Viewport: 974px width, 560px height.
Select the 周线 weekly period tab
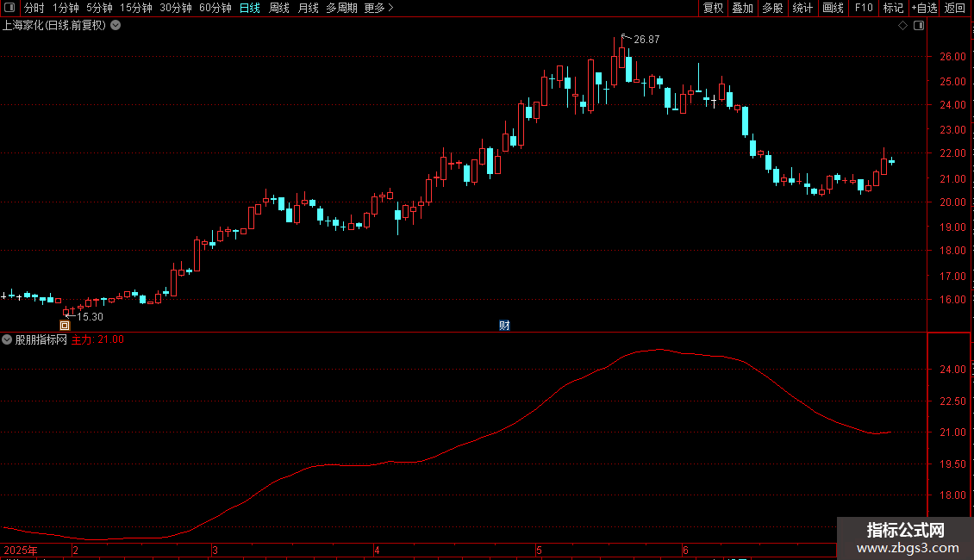279,8
